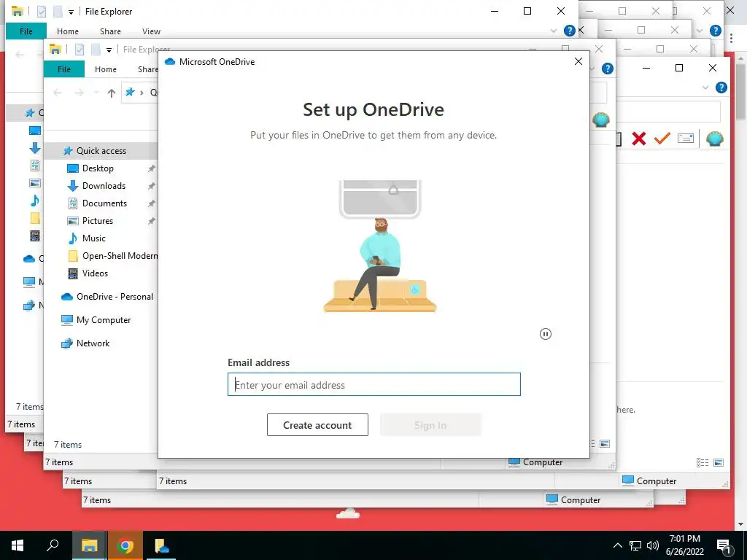
Task: Select Documents under Quick access
Action: (x=104, y=203)
